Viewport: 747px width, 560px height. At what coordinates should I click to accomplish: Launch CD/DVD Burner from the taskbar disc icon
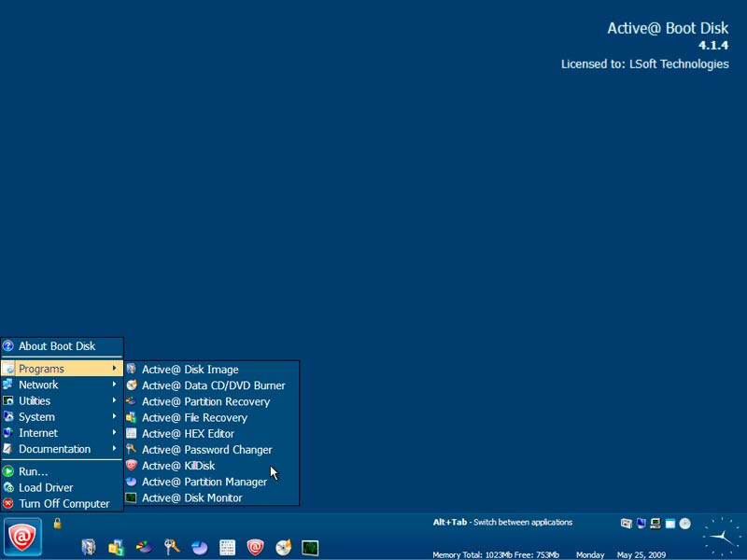click(284, 547)
